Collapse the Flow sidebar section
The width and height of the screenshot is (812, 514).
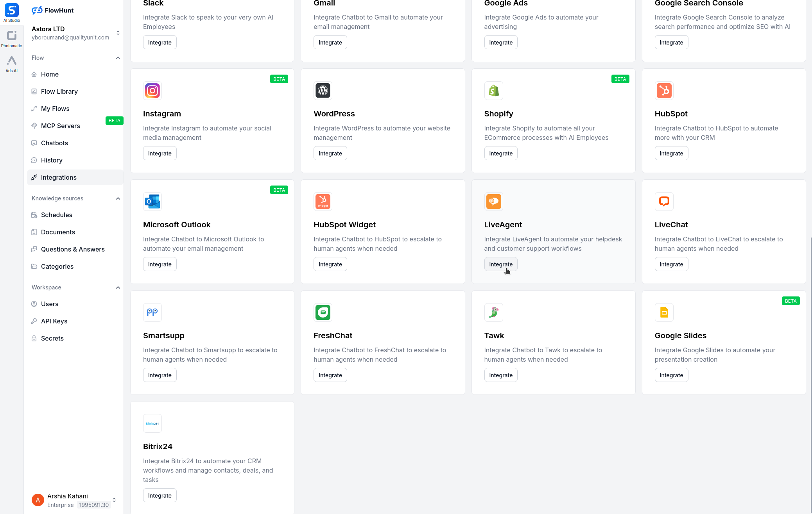click(118, 58)
